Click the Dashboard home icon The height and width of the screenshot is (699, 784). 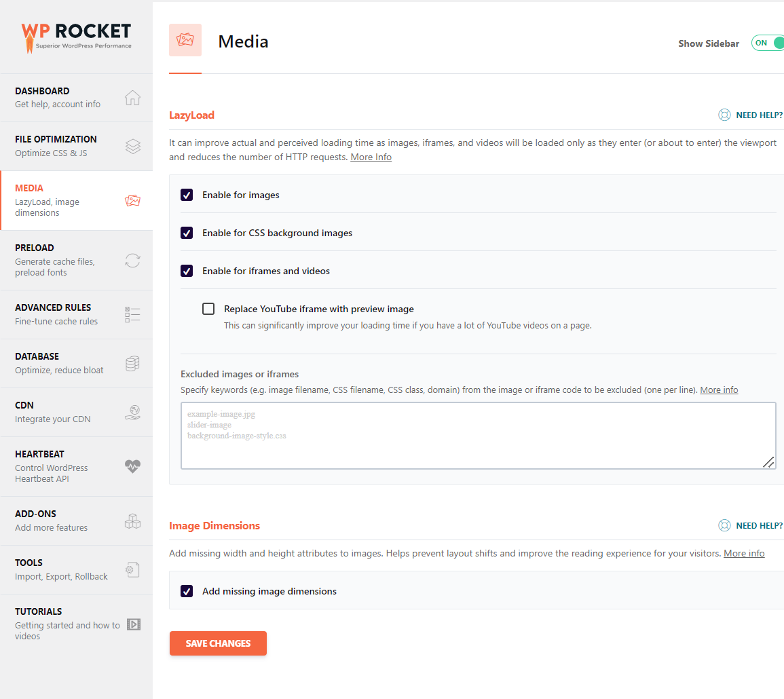[132, 98]
